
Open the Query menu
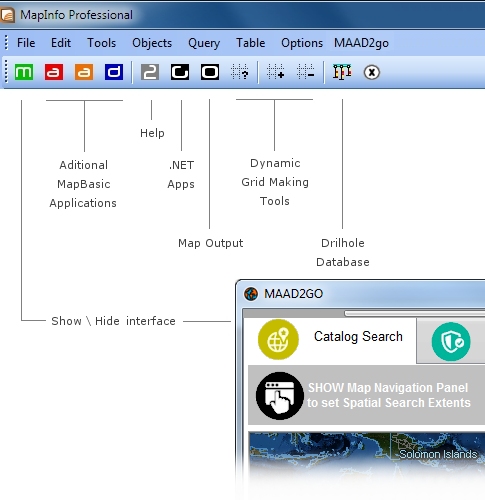pos(204,43)
